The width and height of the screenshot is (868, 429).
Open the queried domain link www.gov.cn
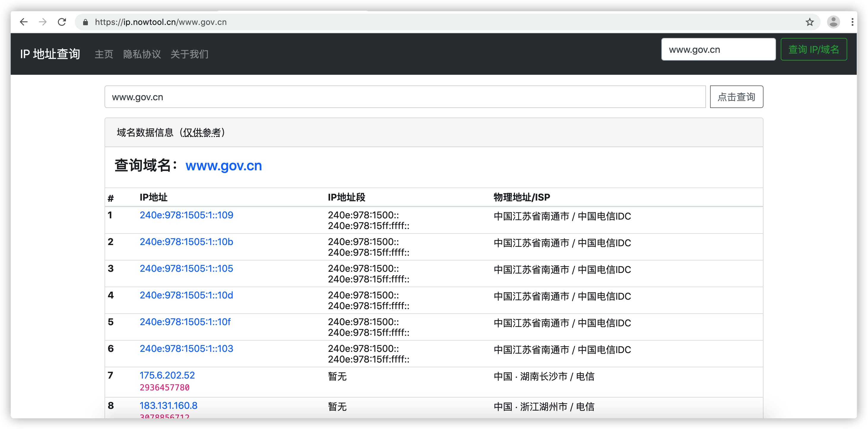224,166
